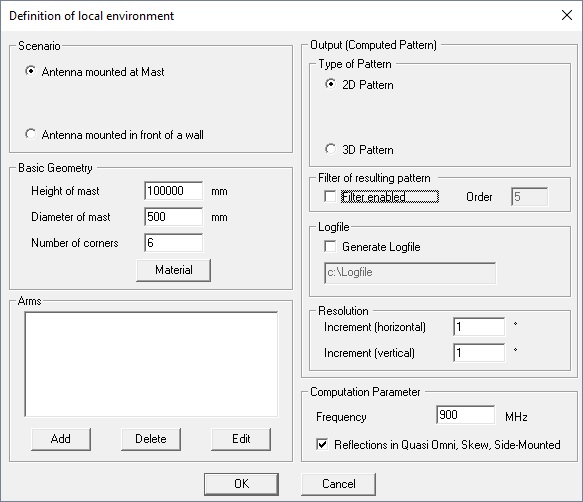Click the Increment (vertical) field
The image size is (583, 502).
(x=479, y=353)
